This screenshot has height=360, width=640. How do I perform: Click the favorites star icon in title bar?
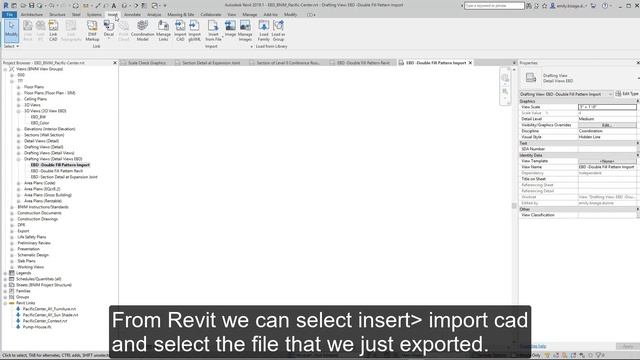pos(544,6)
